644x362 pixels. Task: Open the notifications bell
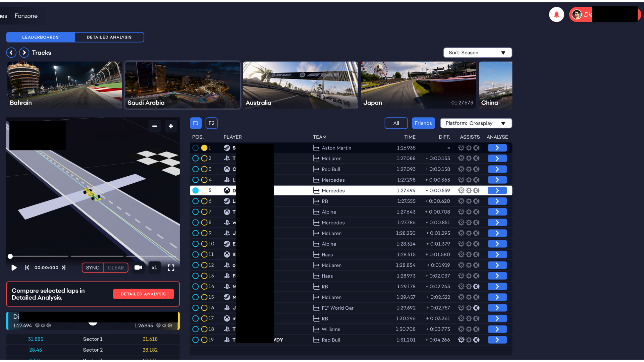click(556, 15)
